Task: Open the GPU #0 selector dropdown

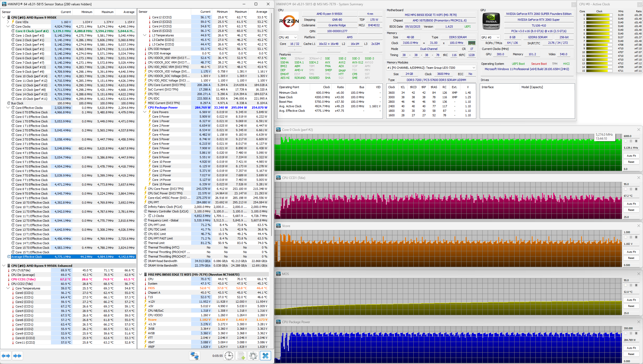Action: [490, 37]
